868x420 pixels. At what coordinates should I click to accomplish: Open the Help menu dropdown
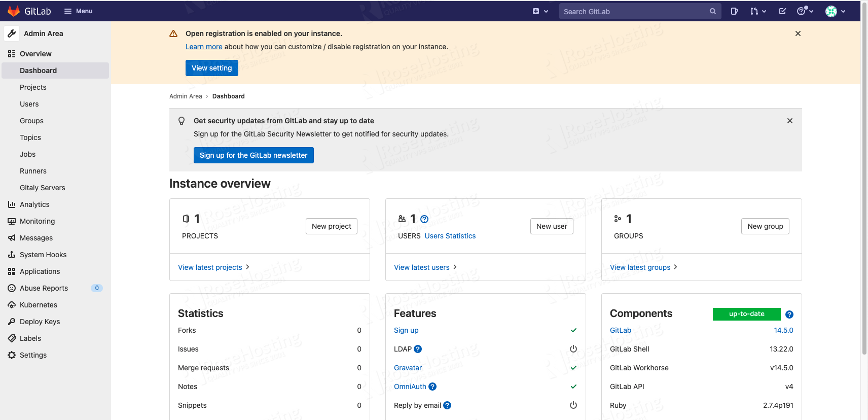(x=805, y=11)
